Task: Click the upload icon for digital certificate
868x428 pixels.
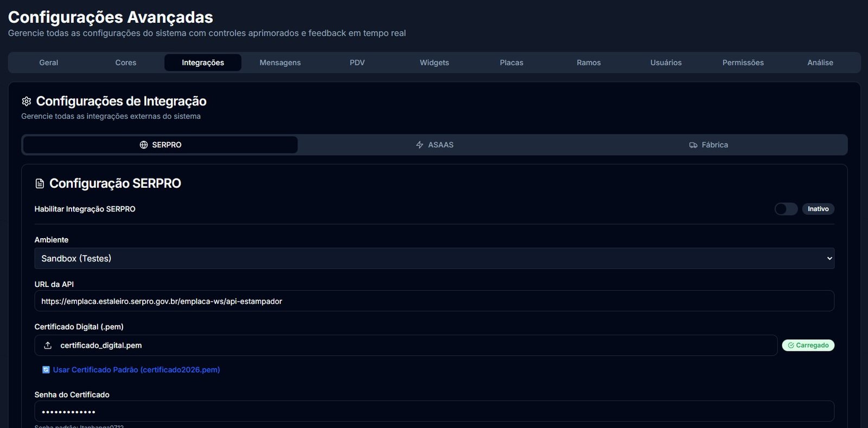Action: 48,346
